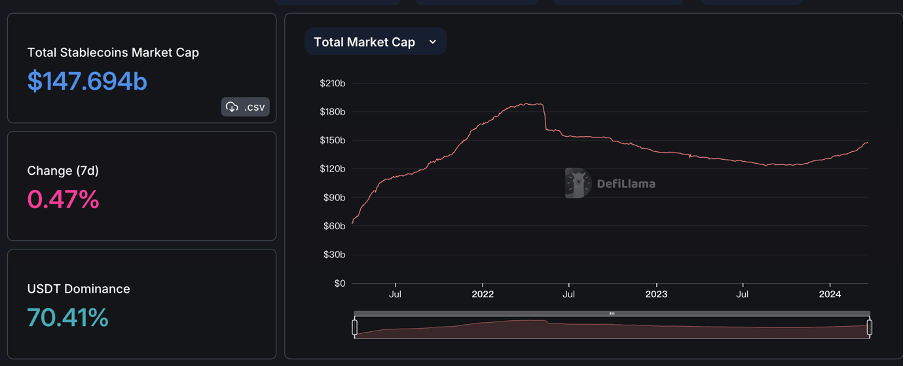This screenshot has height=366, width=904.
Task: Click the 2023 label on x-axis
Action: click(656, 294)
